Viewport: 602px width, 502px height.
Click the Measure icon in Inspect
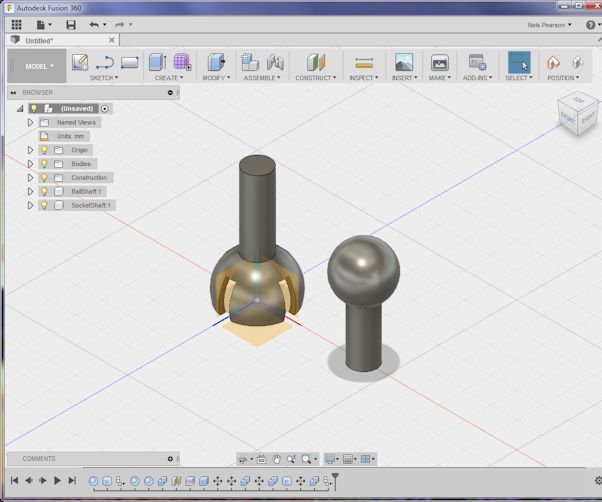pos(364,63)
